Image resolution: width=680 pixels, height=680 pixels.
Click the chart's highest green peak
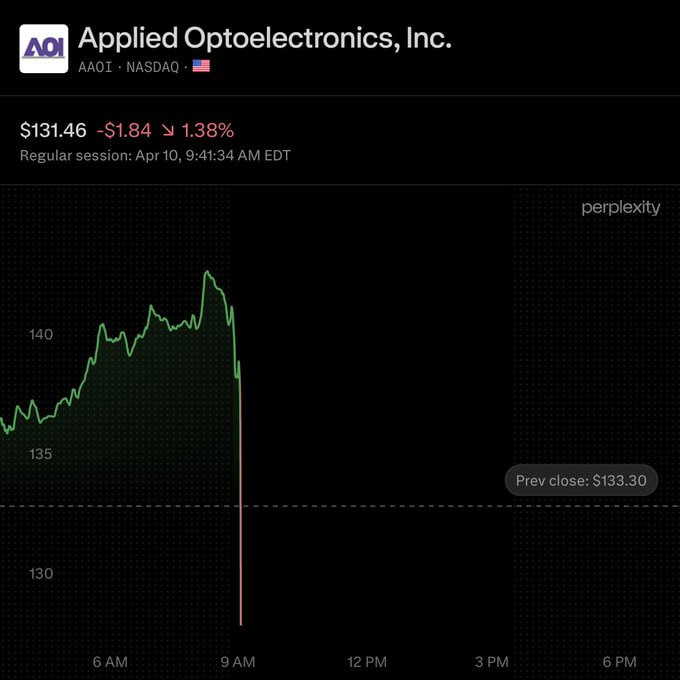click(x=207, y=272)
